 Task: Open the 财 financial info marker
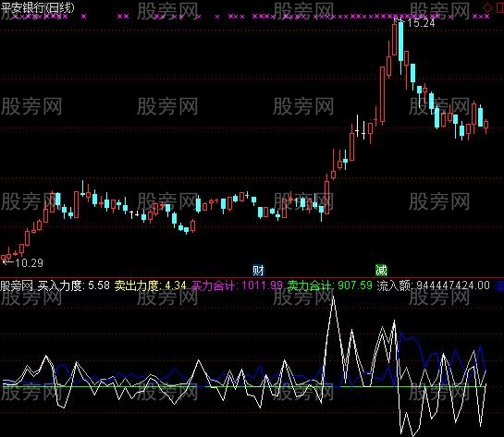(258, 271)
